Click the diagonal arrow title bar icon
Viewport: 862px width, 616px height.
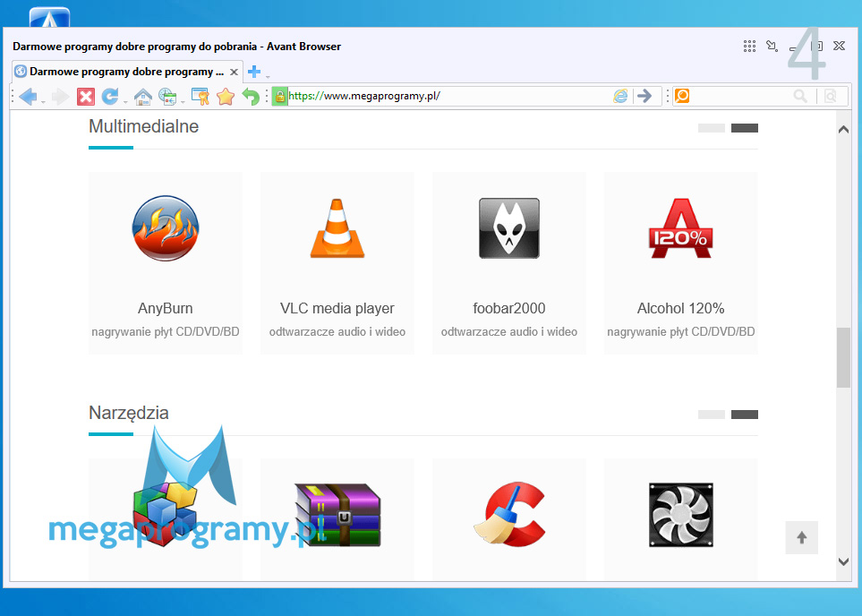click(x=772, y=47)
